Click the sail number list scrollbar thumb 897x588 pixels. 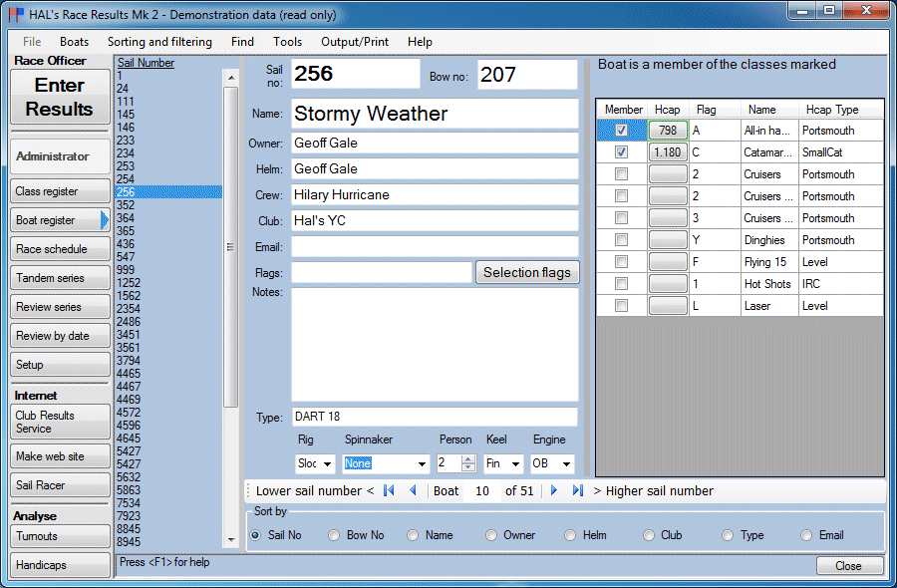(x=230, y=247)
